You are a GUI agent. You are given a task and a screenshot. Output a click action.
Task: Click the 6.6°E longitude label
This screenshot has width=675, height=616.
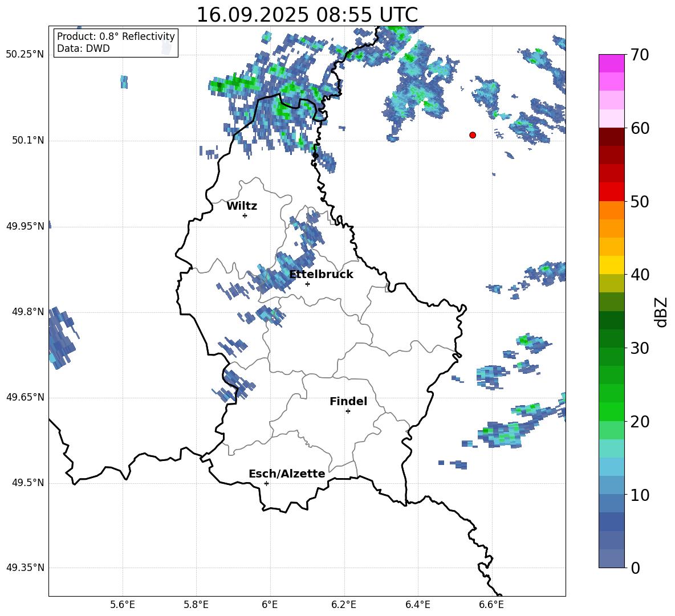tap(491, 605)
